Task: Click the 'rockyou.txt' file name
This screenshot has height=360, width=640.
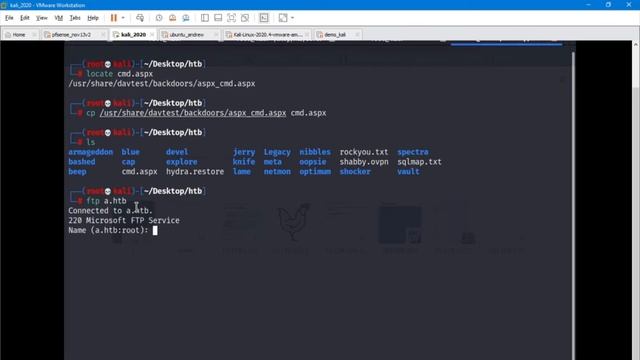Action: 364,152
